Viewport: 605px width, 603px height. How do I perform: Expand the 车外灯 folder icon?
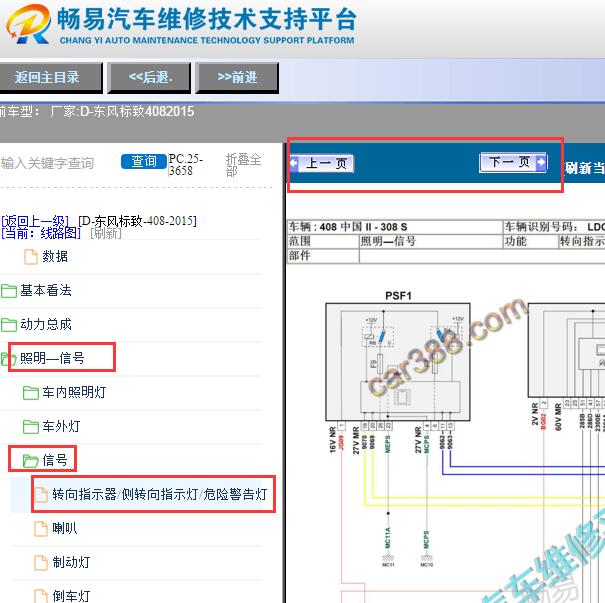[31, 427]
